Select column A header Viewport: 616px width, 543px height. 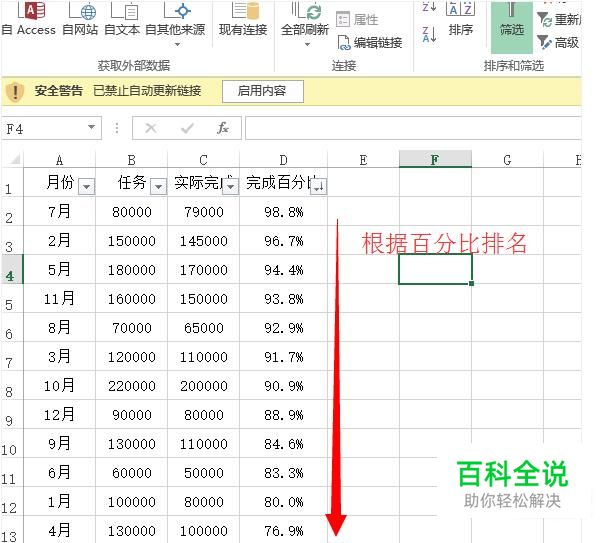pos(59,160)
